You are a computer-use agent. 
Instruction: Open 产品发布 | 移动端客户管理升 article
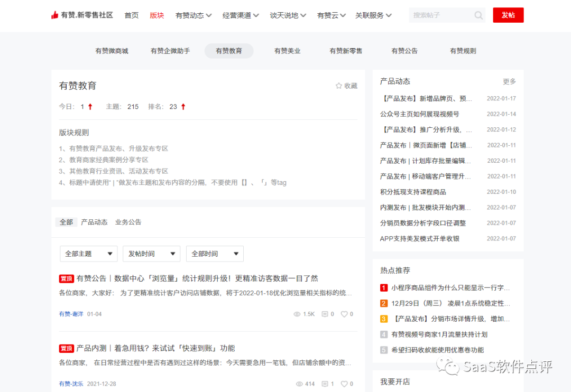425,176
